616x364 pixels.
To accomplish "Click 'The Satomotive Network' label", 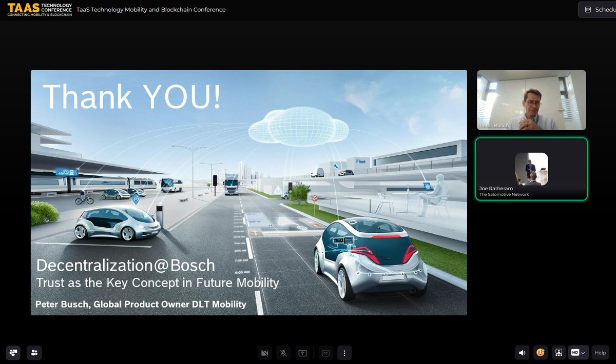I will coord(504,194).
